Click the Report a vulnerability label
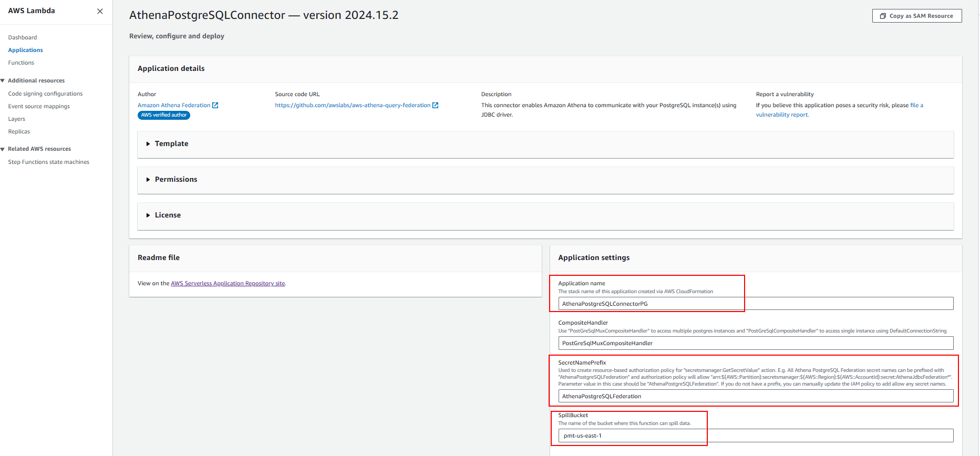980x456 pixels. click(785, 95)
